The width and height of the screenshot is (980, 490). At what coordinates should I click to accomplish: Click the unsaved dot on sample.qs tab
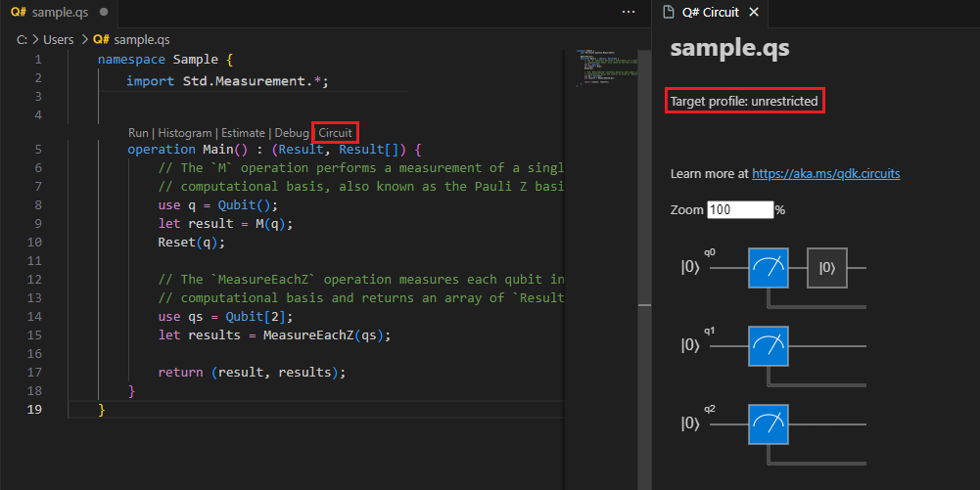104,12
